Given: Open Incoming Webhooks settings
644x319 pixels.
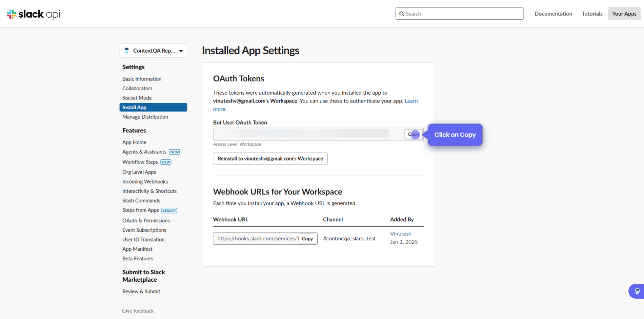Looking at the screenshot, I should (145, 182).
